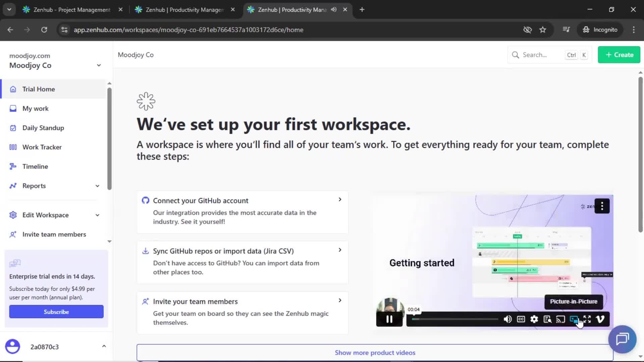
Task: Switch to the Zenhub Project Management tab
Action: click(67, 10)
